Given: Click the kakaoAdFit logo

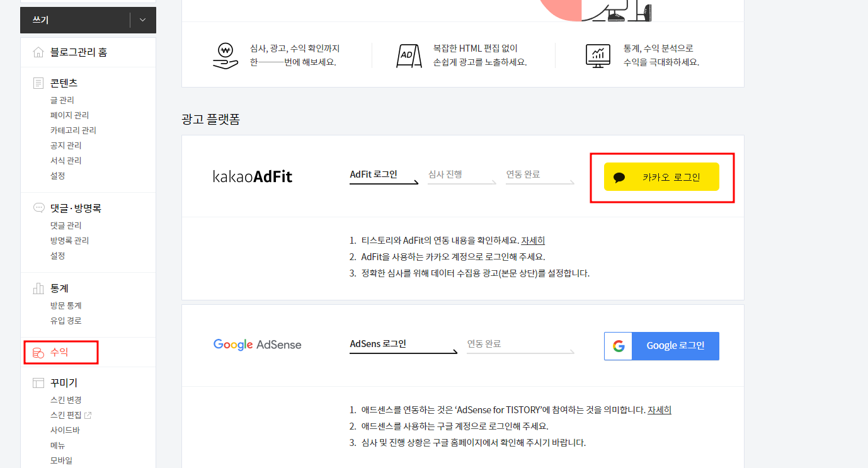Looking at the screenshot, I should click(x=253, y=176).
